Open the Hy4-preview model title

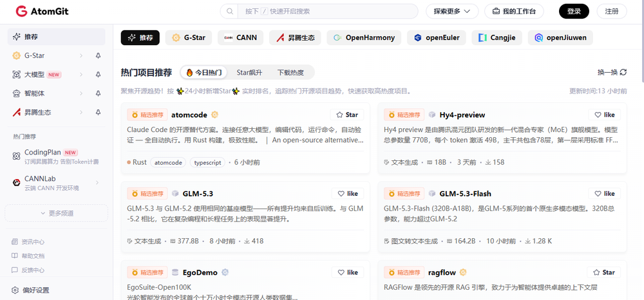(x=462, y=115)
